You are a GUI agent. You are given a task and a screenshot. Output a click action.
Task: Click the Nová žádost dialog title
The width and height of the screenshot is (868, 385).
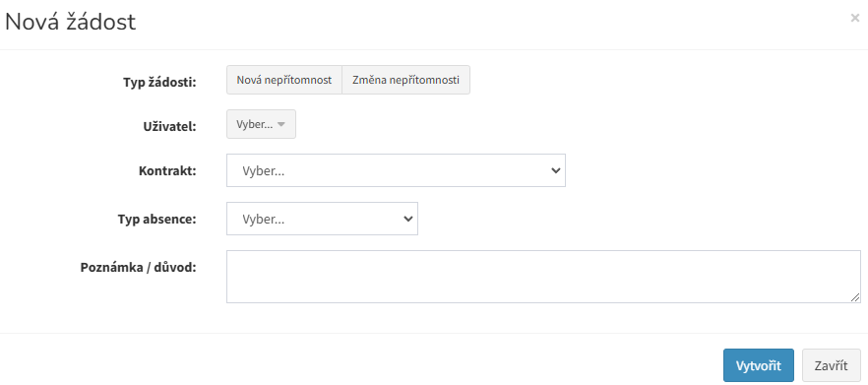point(70,23)
